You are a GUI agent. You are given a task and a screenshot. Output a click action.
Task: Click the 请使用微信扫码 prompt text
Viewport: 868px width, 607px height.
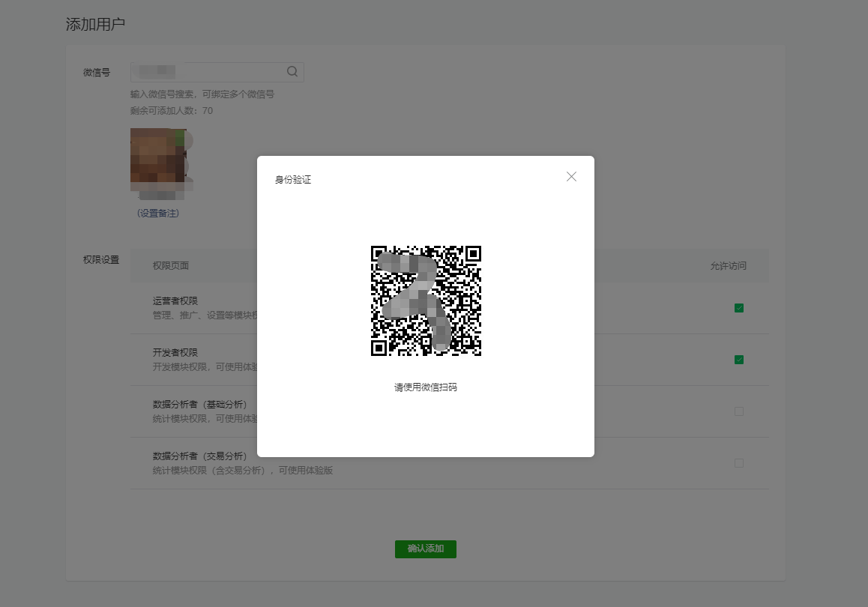(x=426, y=387)
